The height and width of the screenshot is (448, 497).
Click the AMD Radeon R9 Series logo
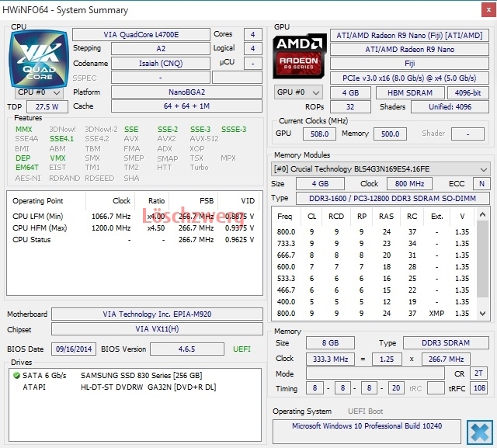(300, 56)
